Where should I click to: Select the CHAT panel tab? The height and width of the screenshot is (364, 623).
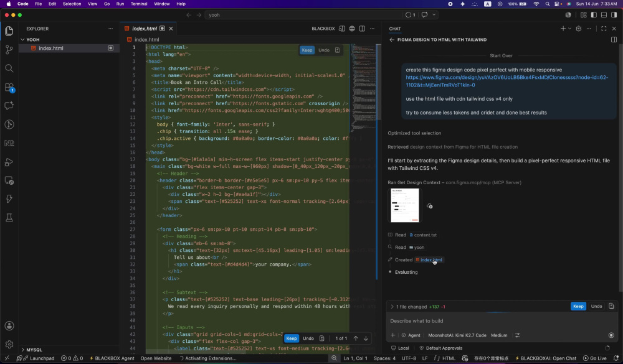click(394, 29)
